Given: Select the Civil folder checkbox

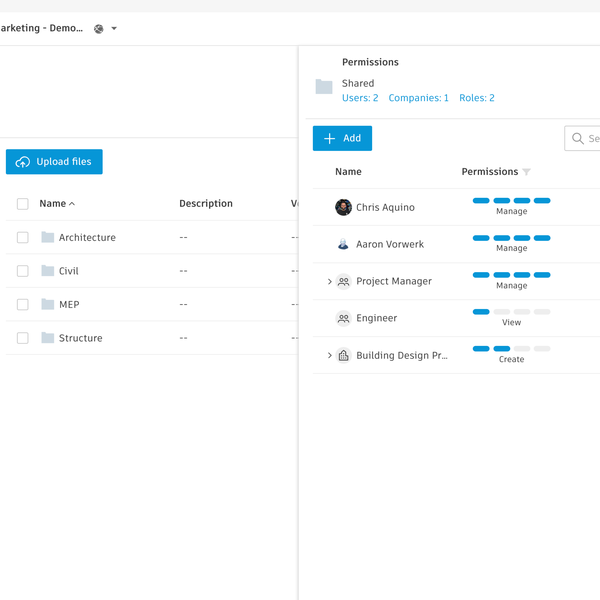Looking at the screenshot, I should [x=23, y=271].
